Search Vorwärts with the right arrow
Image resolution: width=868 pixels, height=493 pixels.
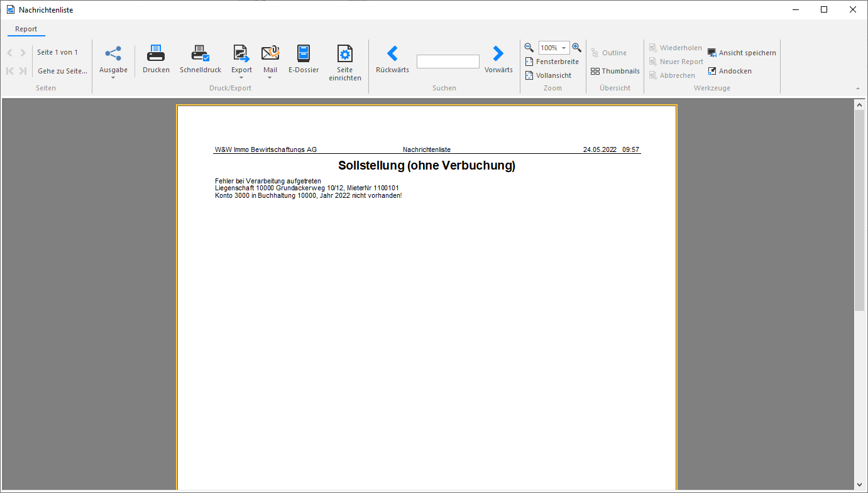coord(498,53)
